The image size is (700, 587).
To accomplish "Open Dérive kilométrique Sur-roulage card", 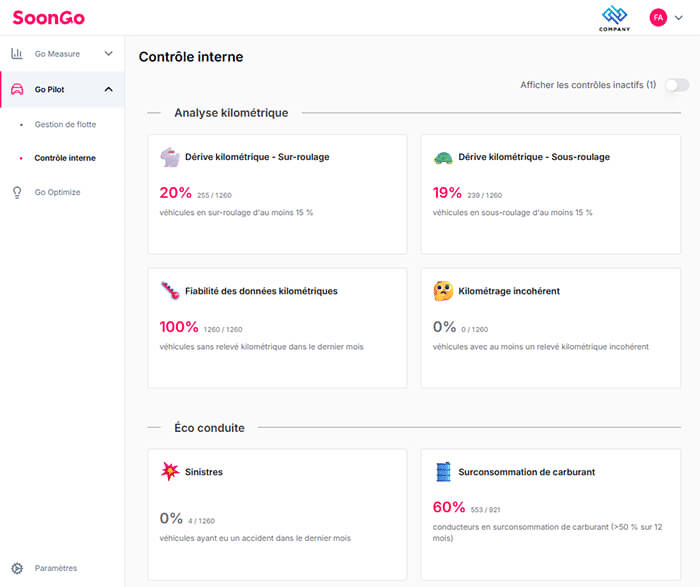I will (x=277, y=194).
